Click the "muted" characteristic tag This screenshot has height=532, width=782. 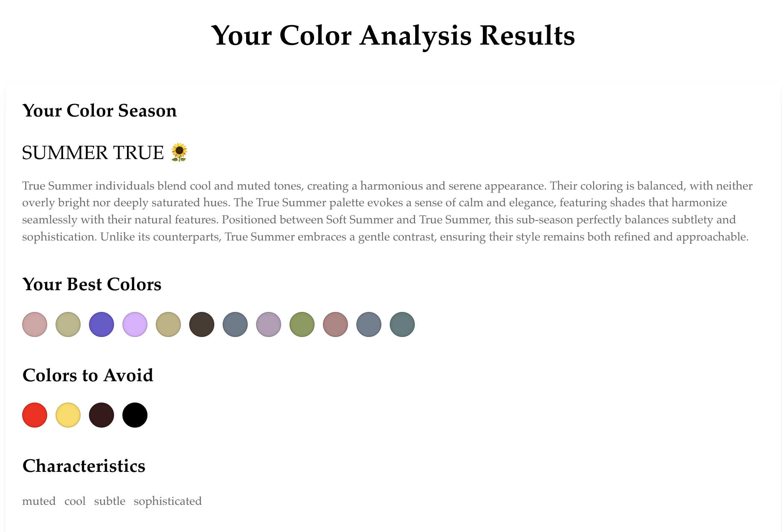pos(39,501)
